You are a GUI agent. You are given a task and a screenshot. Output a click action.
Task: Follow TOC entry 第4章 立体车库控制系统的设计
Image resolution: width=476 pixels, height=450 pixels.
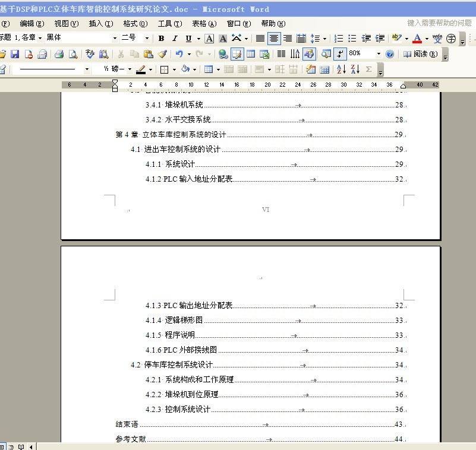(x=261, y=135)
